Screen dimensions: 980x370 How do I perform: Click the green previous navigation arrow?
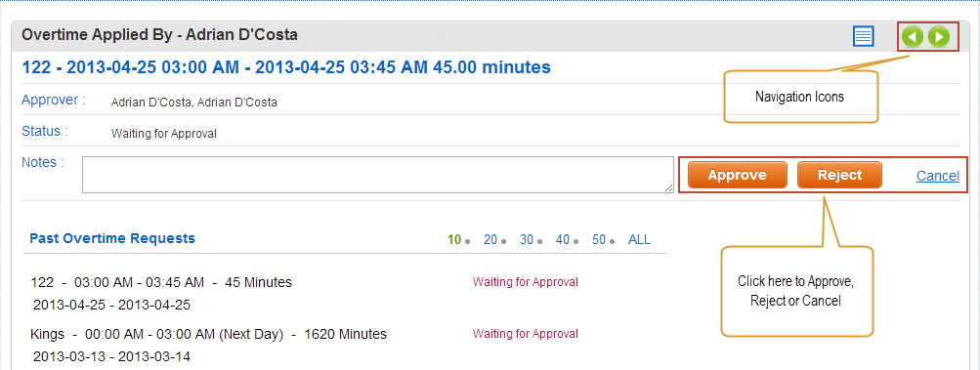point(913,37)
